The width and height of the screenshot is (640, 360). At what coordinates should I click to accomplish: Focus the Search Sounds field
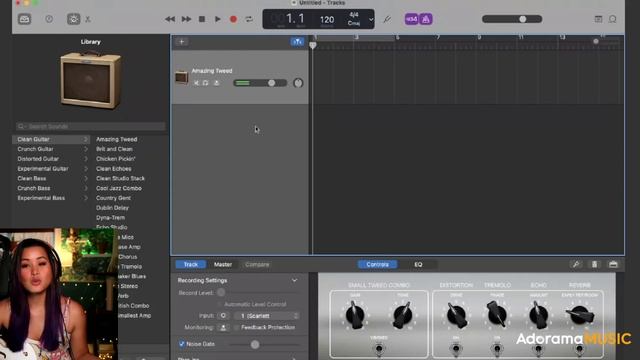pyautogui.click(x=91, y=126)
